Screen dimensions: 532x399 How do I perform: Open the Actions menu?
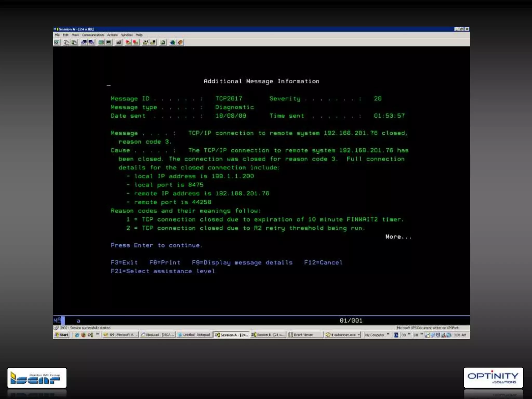[x=112, y=35]
